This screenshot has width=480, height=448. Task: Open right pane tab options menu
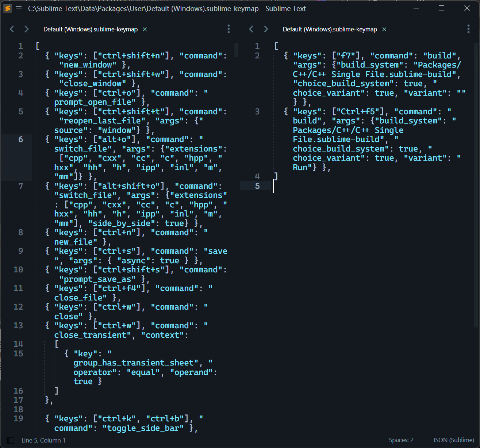pos(468,29)
